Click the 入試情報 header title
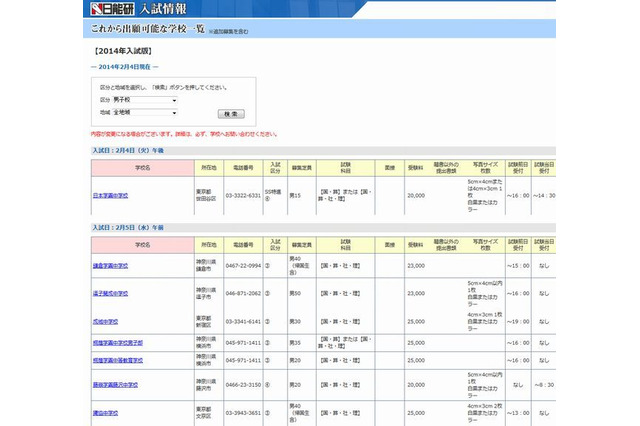The height and width of the screenshot is (426, 640). (163, 9)
